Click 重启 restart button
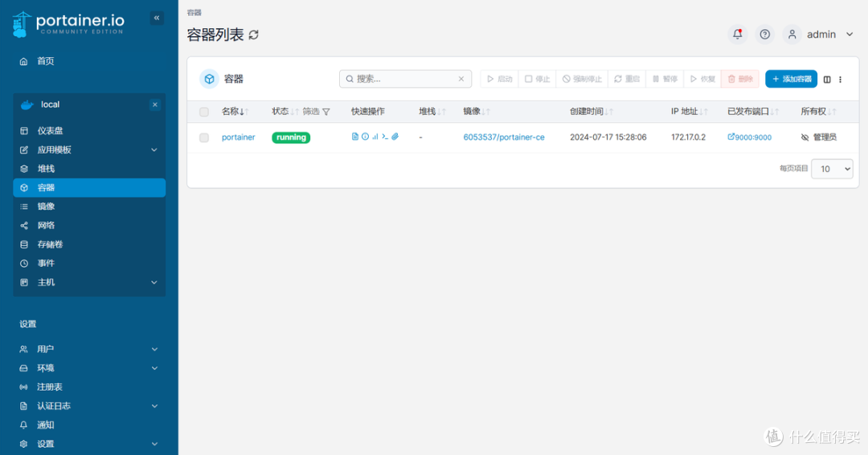Image resolution: width=868 pixels, height=455 pixels. [627, 79]
